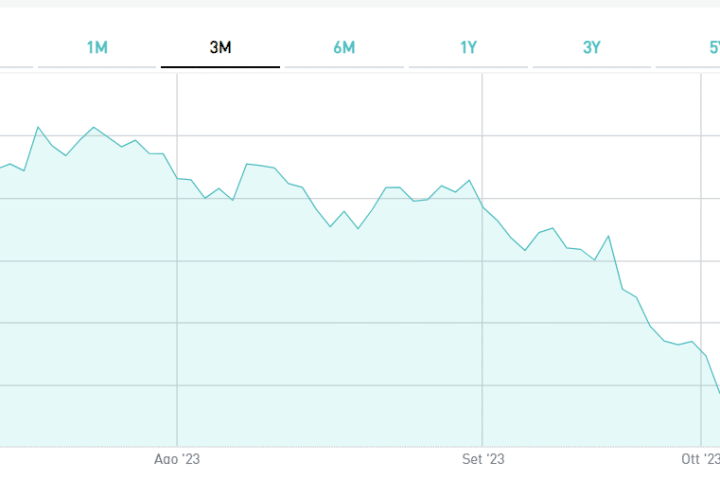Screen dimensions: 720x480
Task: Click the line where it crosses the Ago '23 gridline
Action: [177, 178]
